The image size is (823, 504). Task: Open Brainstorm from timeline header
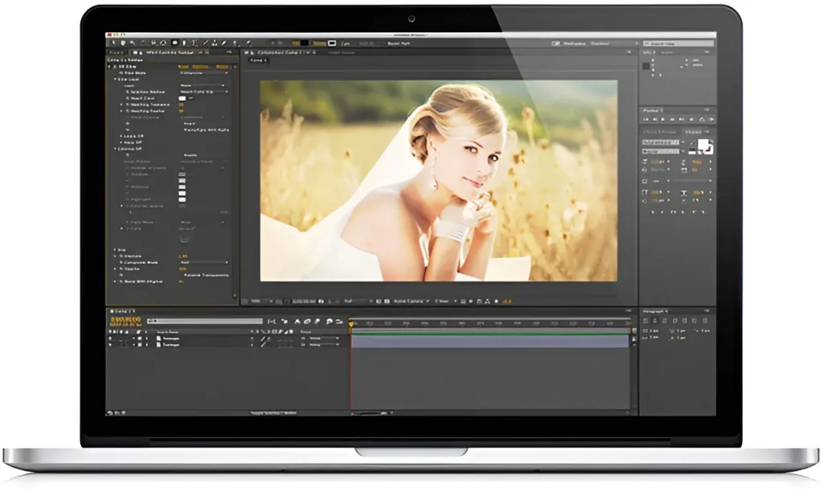[x=329, y=322]
